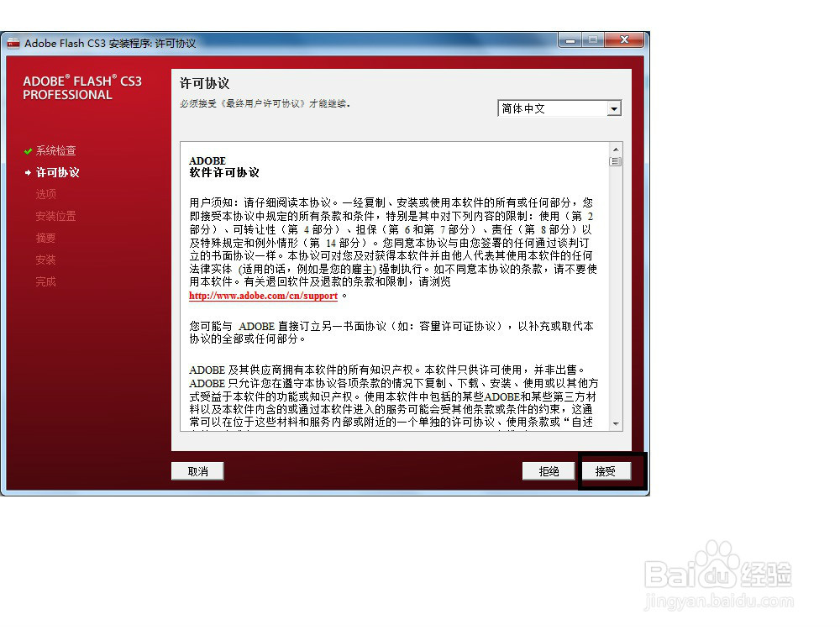
Task: Select 系统检查 step in sidebar
Action: pyautogui.click(x=55, y=151)
